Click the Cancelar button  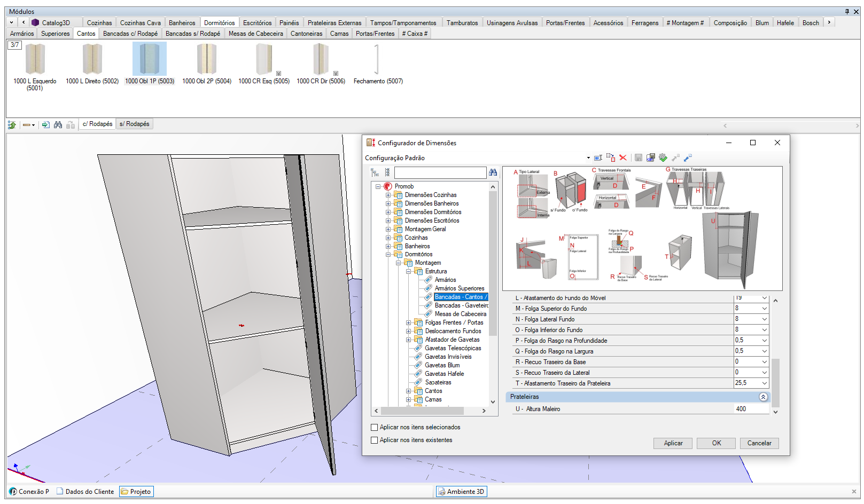click(x=759, y=443)
